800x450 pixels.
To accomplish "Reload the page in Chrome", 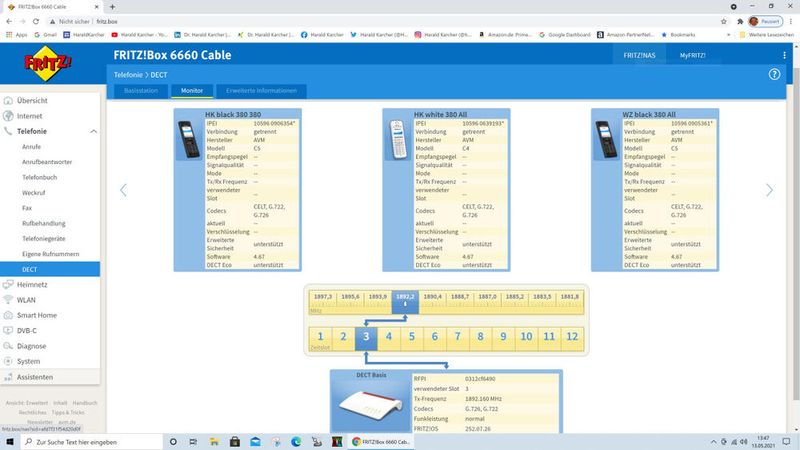I will point(36,21).
